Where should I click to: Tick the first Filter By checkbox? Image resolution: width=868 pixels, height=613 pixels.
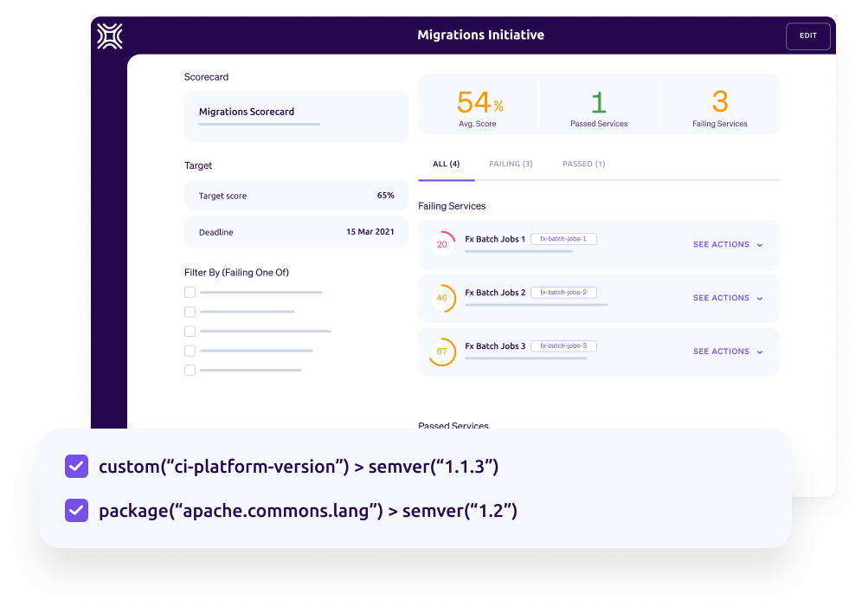tap(190, 293)
